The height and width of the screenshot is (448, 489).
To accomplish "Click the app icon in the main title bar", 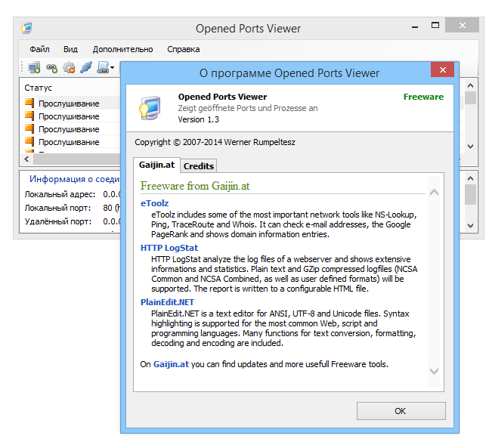I will pyautogui.click(x=26, y=28).
